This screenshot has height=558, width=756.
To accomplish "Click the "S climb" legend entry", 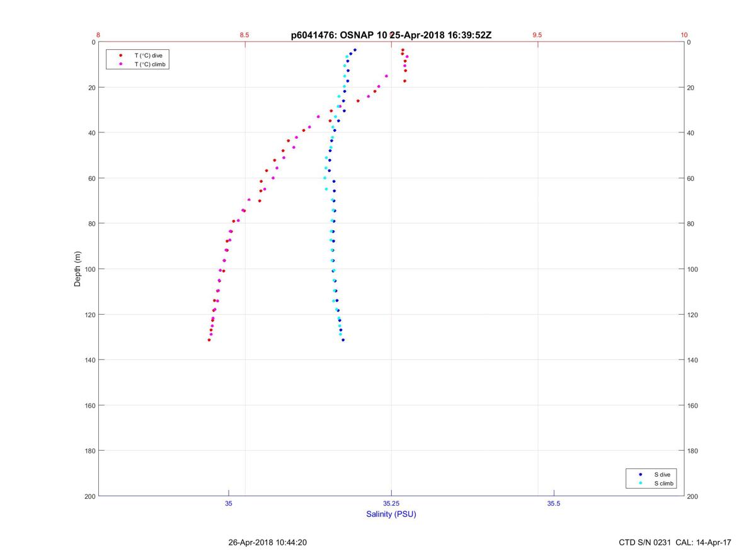I will tap(664, 484).
